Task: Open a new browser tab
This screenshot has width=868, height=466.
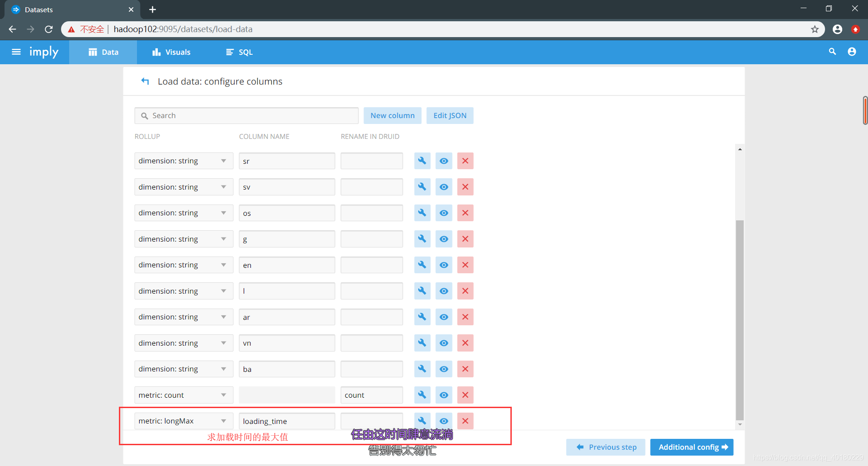Action: click(x=153, y=10)
